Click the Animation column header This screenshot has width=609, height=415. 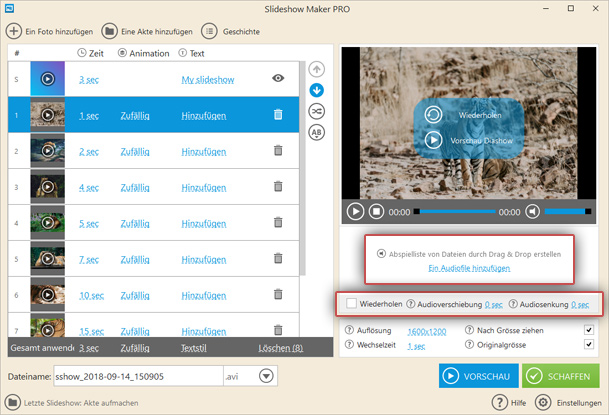click(144, 53)
